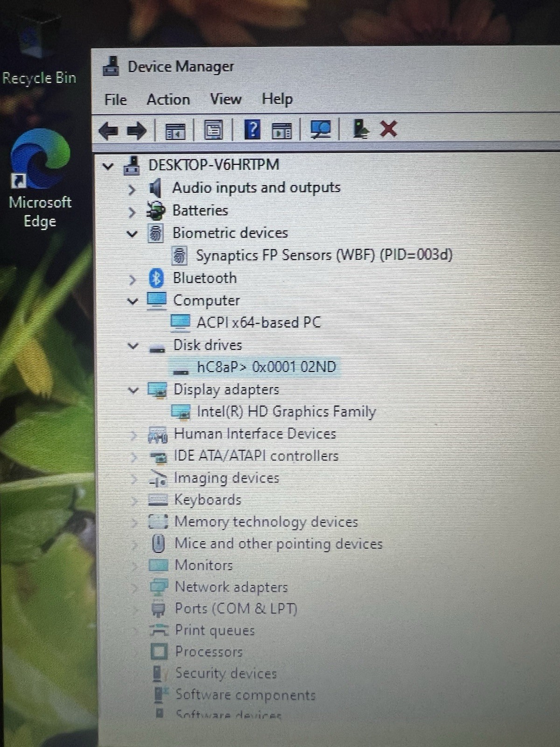Click the Keyboards category icon
Screen dimensions: 560x747
click(158, 500)
